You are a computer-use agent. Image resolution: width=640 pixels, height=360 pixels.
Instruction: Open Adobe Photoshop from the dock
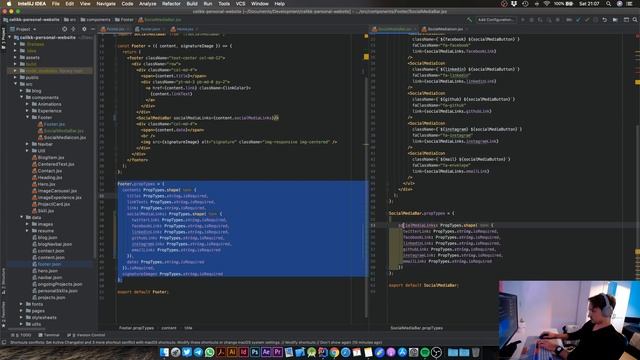pyautogui.click(x=255, y=352)
